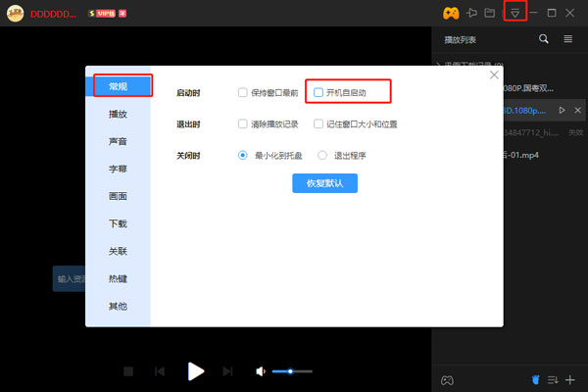
Task: Maximize the player window
Action: coord(552,13)
